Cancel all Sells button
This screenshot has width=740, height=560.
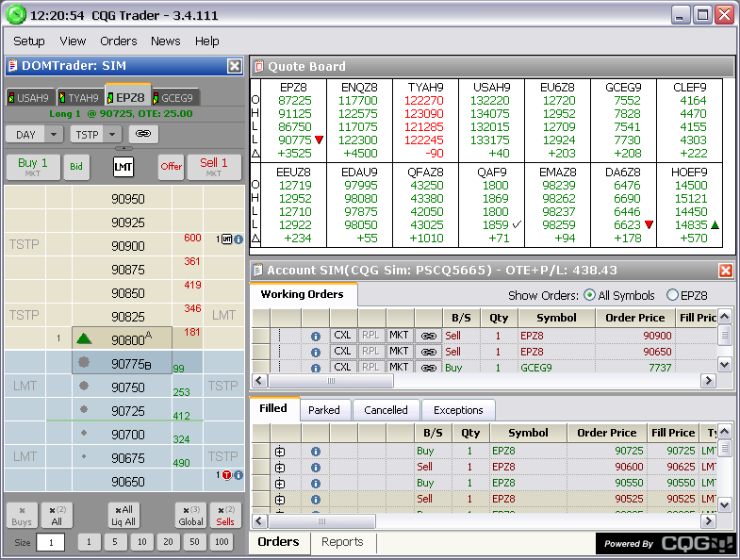point(225,515)
